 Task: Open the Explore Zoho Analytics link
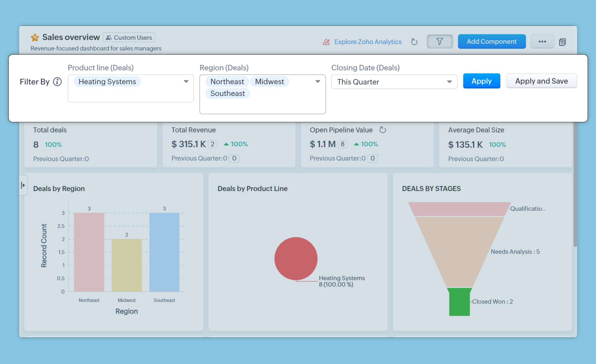click(x=368, y=42)
